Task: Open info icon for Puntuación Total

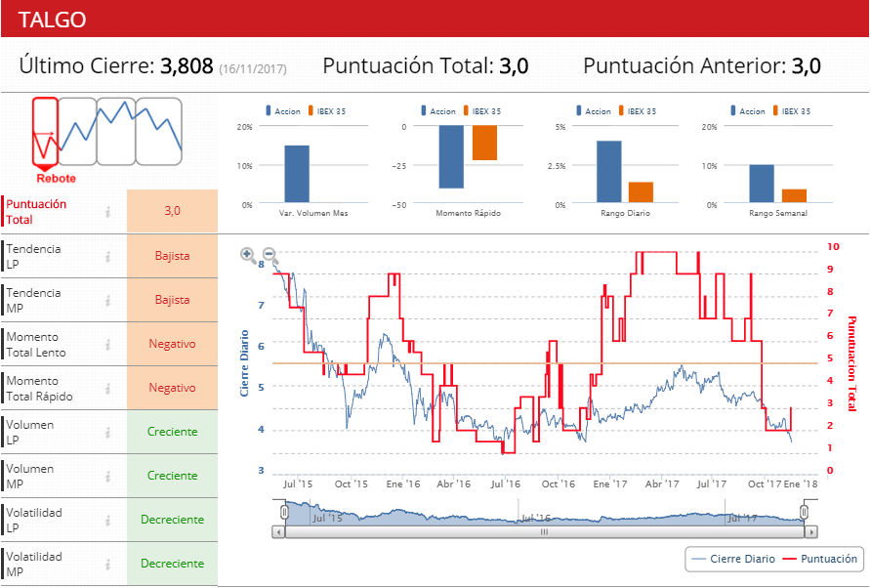Action: pos(108,212)
